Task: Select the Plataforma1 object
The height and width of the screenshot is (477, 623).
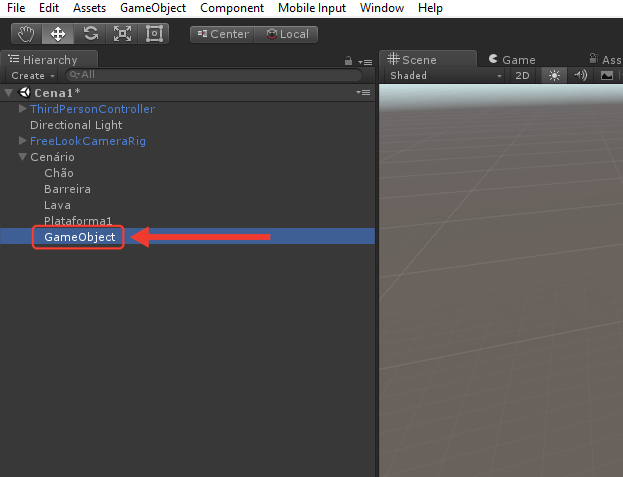Action: [x=78, y=221]
